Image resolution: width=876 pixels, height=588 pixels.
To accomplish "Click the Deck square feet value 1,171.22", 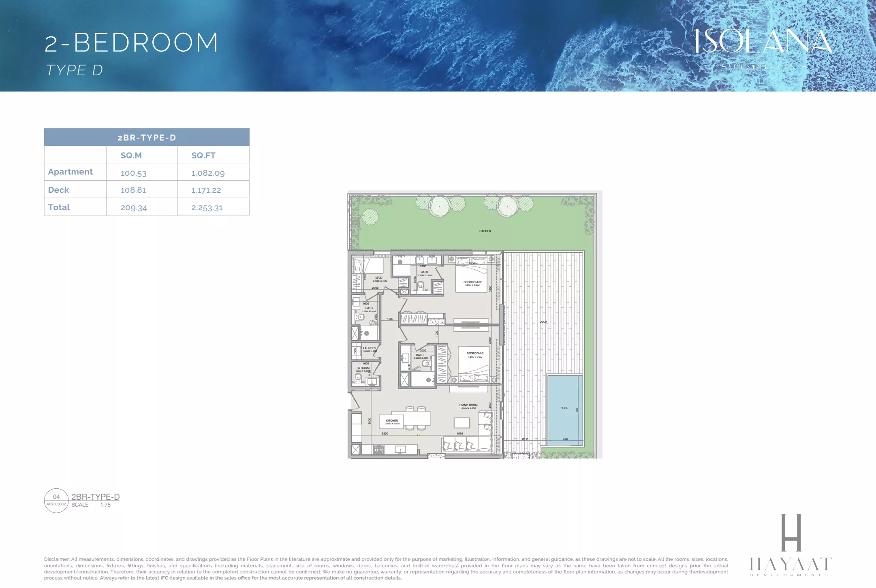I will tap(206, 190).
